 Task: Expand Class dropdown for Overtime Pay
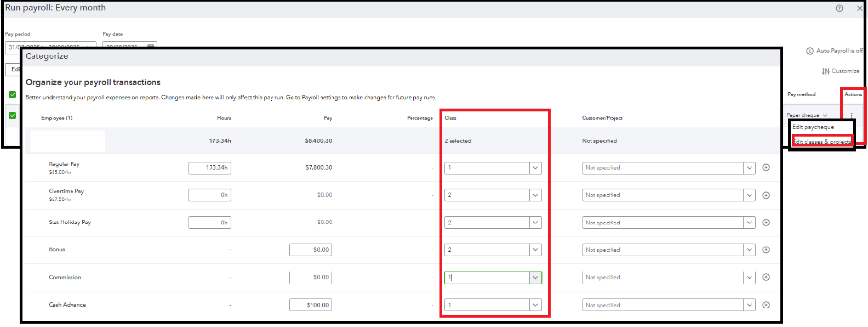point(535,195)
